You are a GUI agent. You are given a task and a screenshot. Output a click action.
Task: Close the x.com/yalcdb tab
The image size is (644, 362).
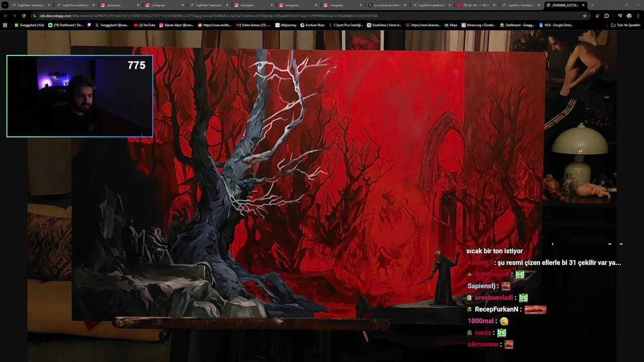click(405, 5)
